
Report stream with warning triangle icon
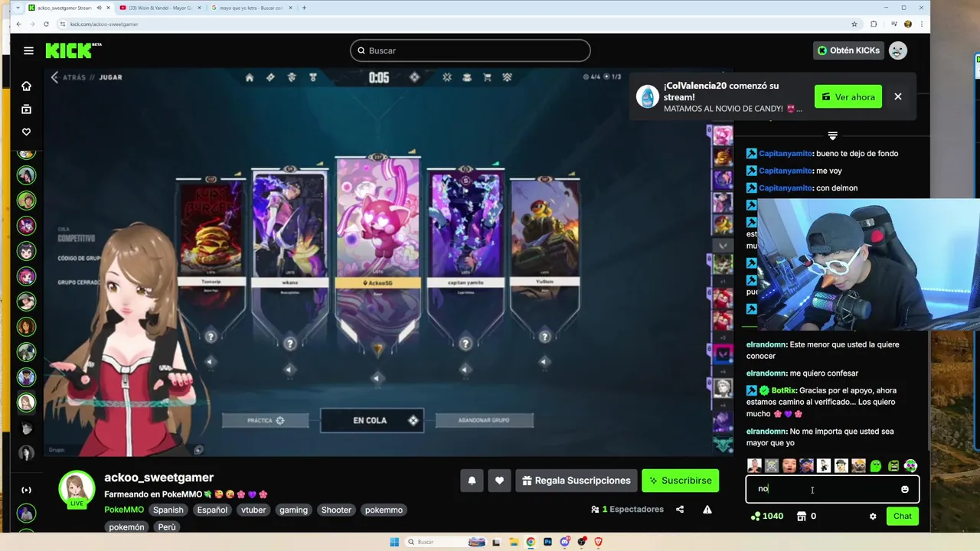(707, 509)
